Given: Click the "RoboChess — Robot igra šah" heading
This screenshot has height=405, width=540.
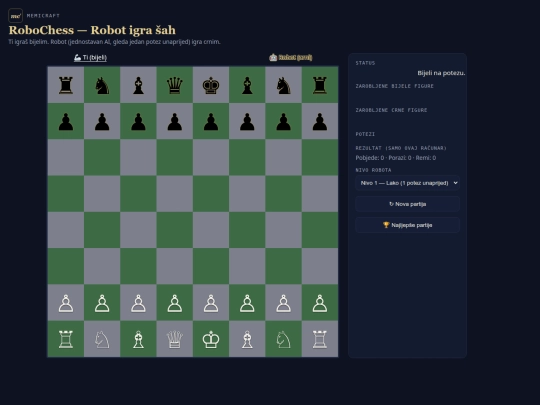Looking at the screenshot, I should pyautogui.click(x=92, y=30).
